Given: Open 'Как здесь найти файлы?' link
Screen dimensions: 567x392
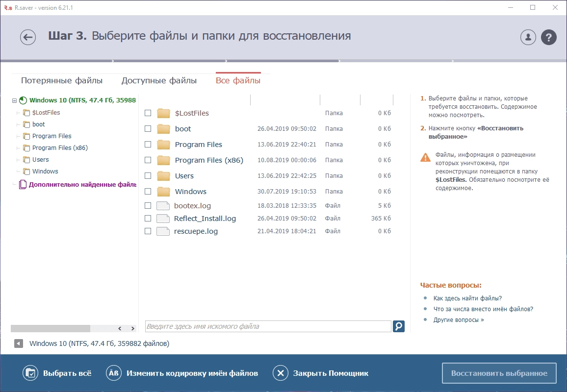Looking at the screenshot, I should (x=467, y=298).
